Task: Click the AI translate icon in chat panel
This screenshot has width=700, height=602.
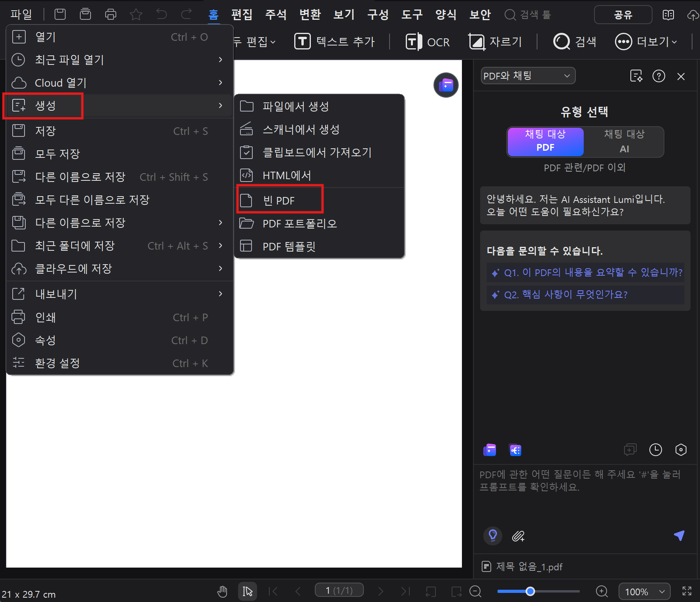Action: pos(515,450)
